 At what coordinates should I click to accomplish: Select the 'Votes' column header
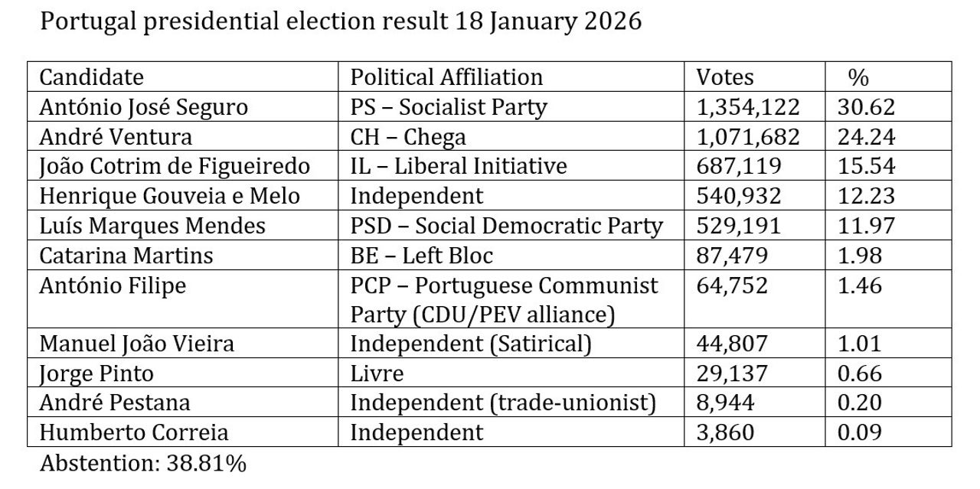(724, 77)
